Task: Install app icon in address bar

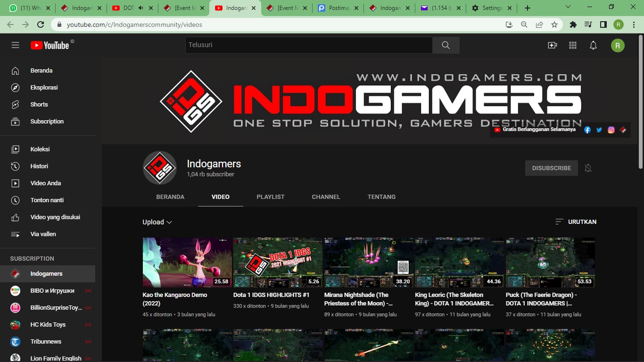Action: tap(509, 25)
